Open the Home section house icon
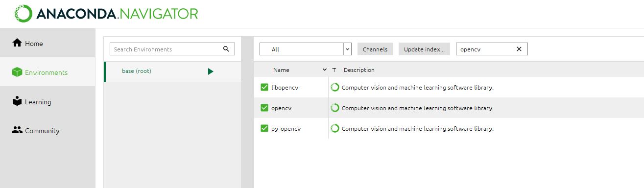The width and height of the screenshot is (644, 188). click(17, 43)
